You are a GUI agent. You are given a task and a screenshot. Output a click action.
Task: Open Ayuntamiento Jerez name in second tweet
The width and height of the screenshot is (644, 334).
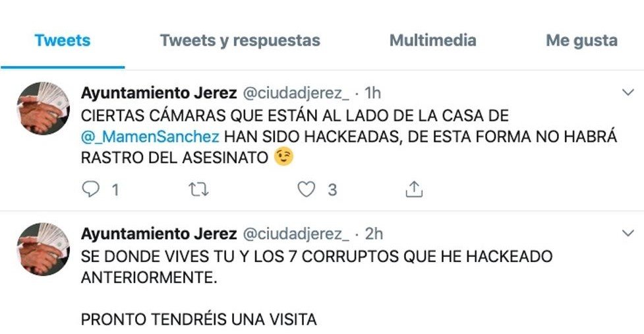click(x=159, y=234)
